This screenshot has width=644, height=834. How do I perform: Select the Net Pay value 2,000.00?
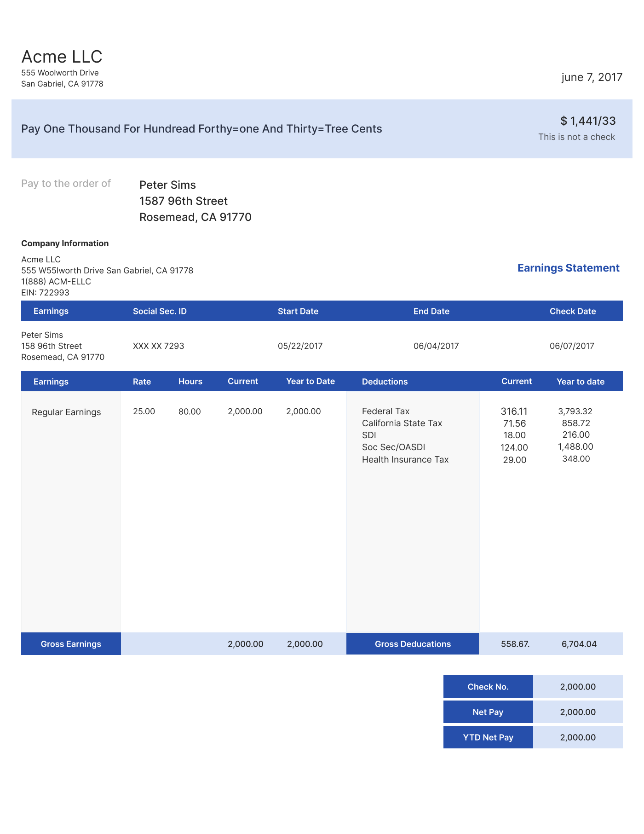pos(578,712)
